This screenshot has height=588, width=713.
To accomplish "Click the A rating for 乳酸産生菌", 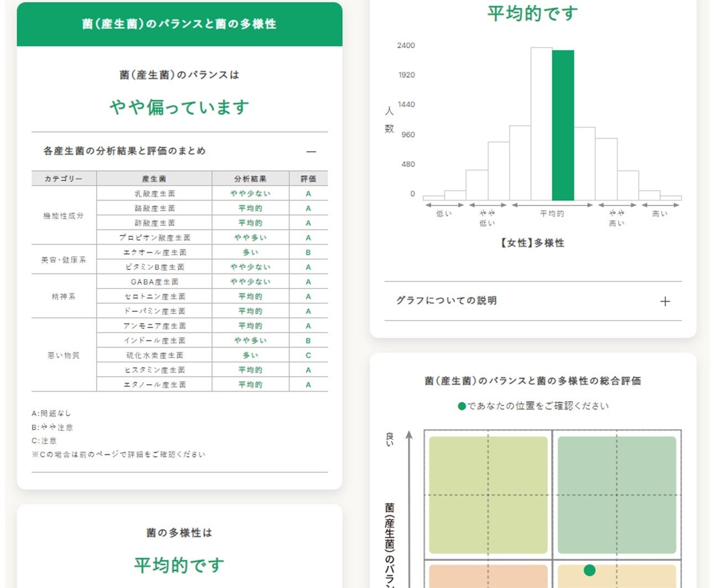I will point(308,194).
